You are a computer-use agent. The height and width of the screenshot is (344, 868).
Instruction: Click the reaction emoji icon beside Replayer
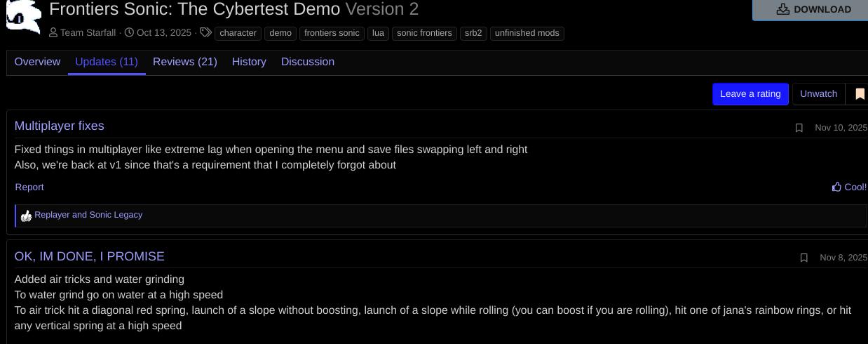pyautogui.click(x=26, y=216)
